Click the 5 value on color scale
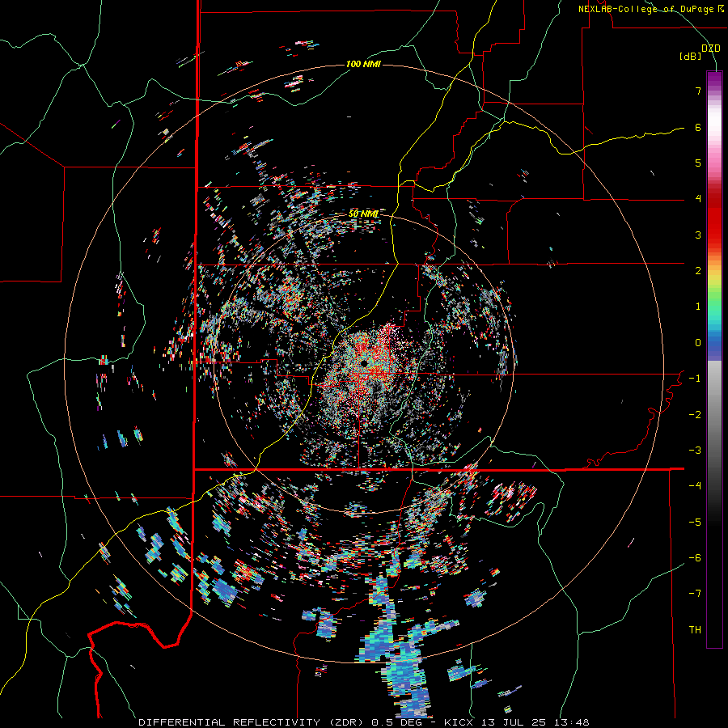The image size is (728, 728). [x=698, y=163]
